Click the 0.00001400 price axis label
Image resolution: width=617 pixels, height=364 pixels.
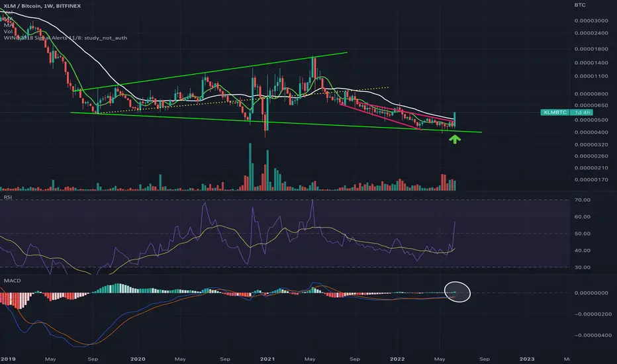(x=591, y=63)
